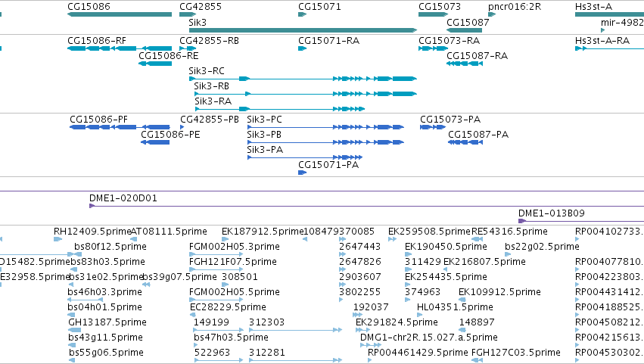Select the FGH127C03.5prime EST label

[516, 353]
